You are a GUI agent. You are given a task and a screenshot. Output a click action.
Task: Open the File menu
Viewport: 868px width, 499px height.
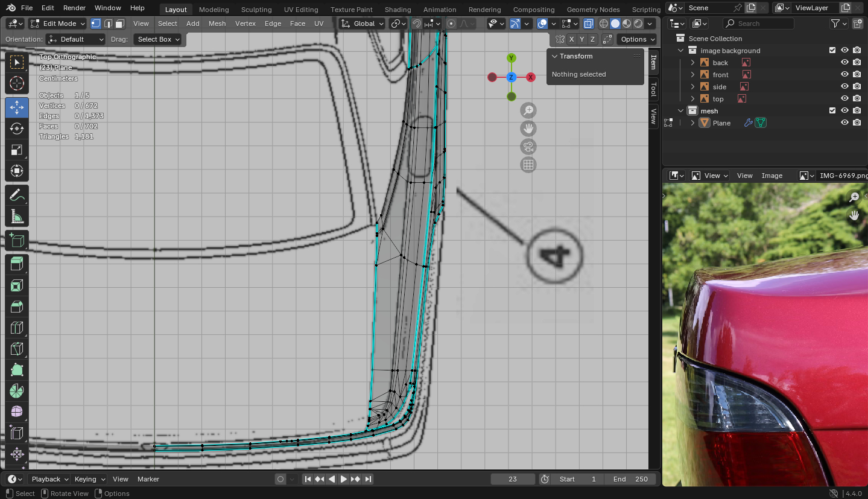point(27,8)
